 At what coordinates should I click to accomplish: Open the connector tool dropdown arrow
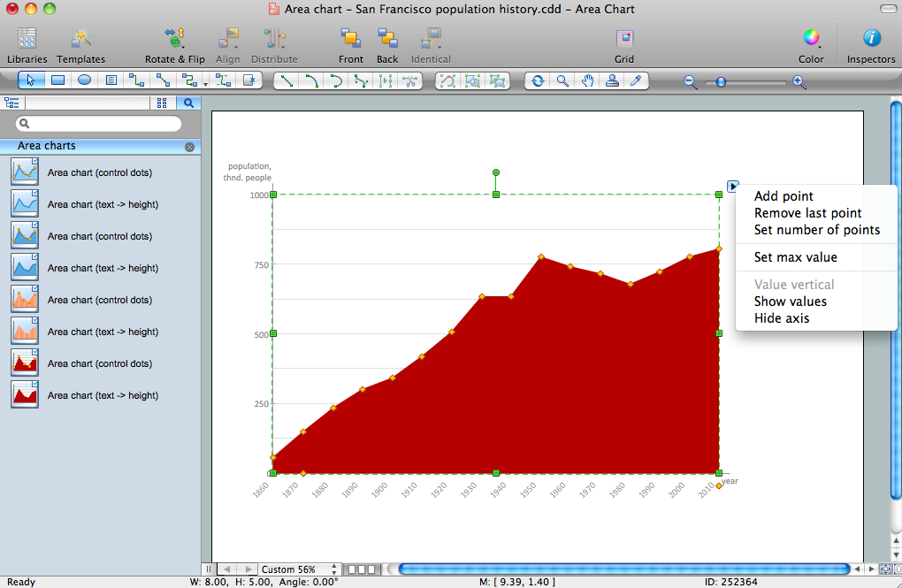coord(204,84)
